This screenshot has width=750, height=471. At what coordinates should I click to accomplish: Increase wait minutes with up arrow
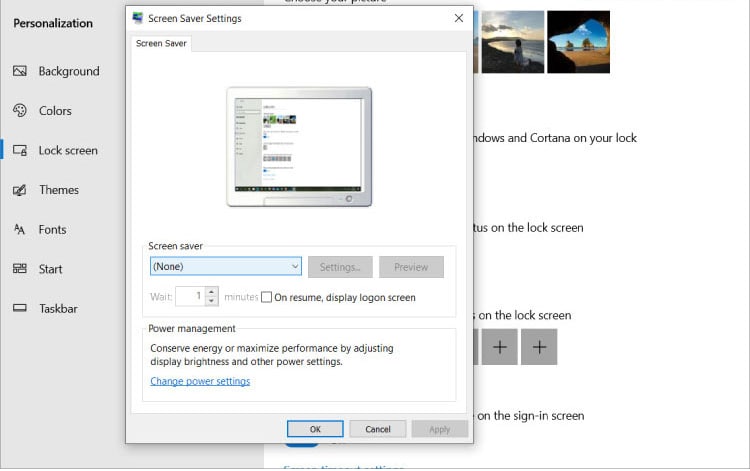(x=211, y=292)
